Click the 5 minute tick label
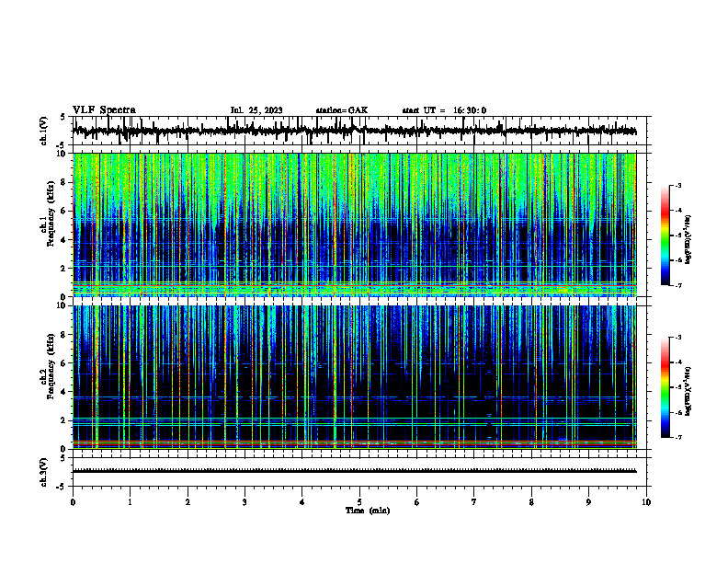This screenshot has height=563, width=728. coord(359,502)
